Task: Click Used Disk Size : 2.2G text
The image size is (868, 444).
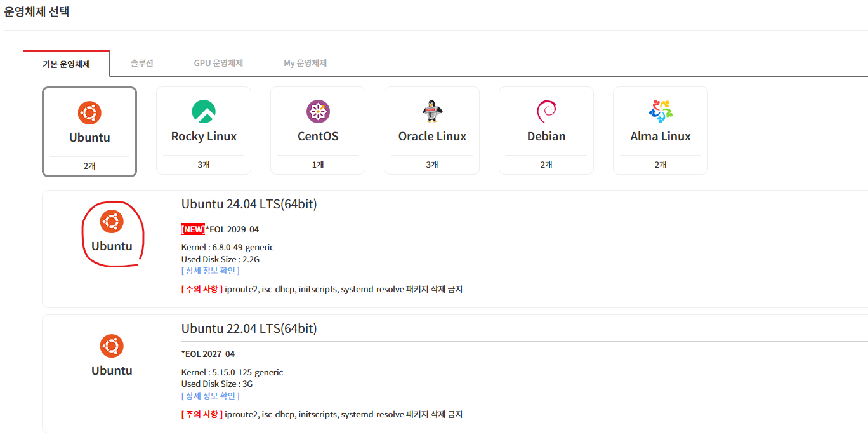Action: coord(220,259)
